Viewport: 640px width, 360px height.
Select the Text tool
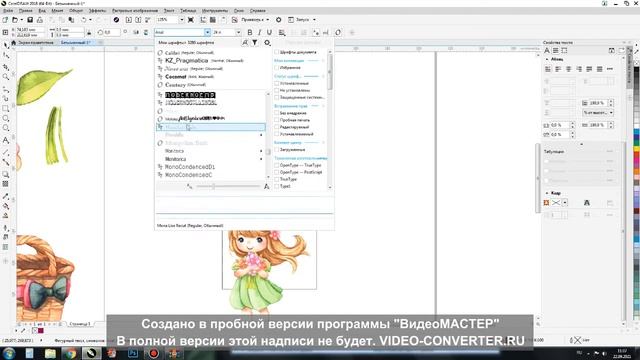pos(6,140)
